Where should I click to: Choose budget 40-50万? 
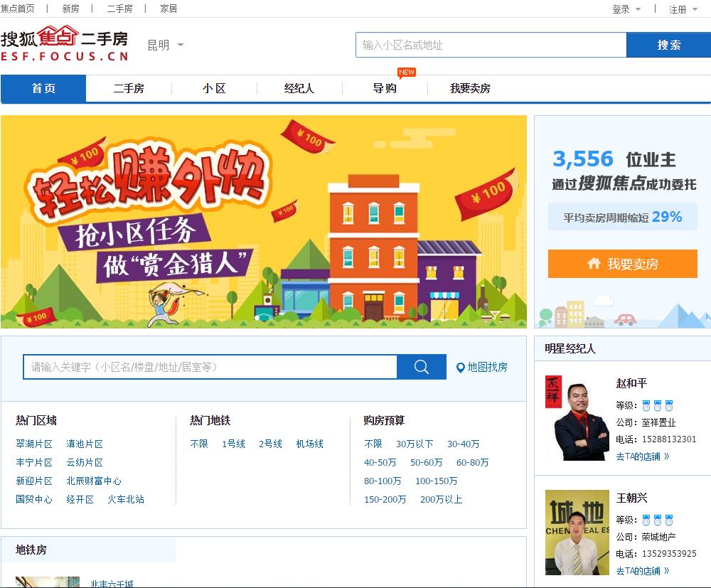tap(380, 462)
